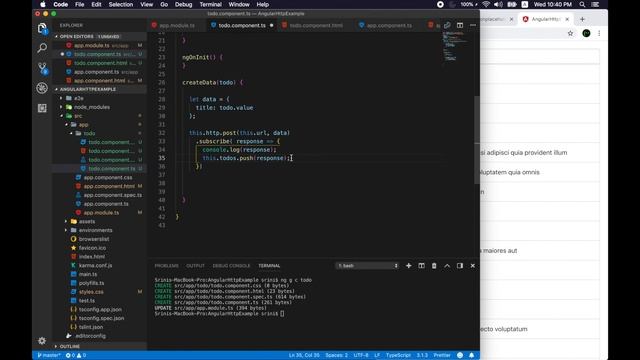Click the Prettier status bar item
Screen dimensions: 640x360
point(442,355)
